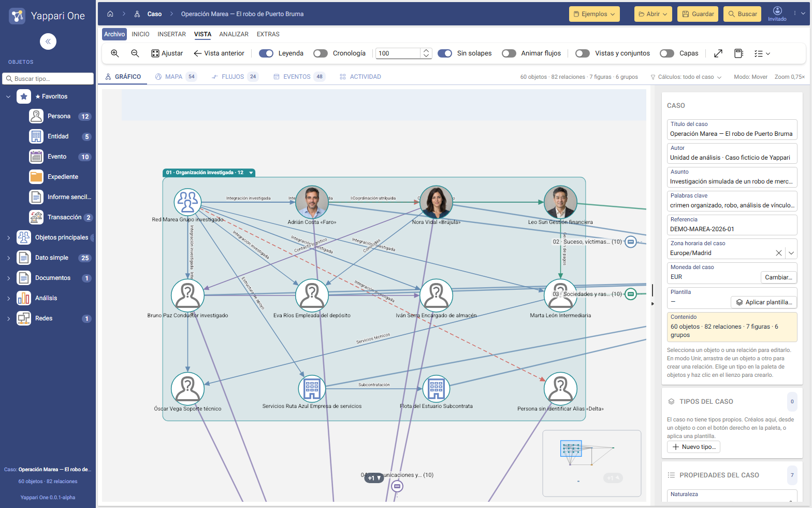Open the Ejemplos dropdown
Image resolution: width=812 pixels, height=508 pixels.
click(x=594, y=14)
